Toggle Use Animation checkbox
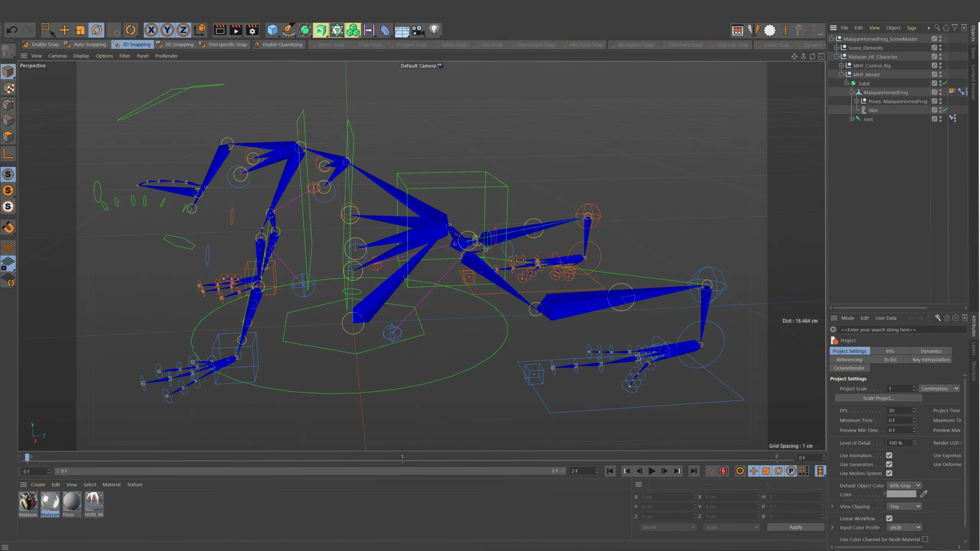This screenshot has height=551, width=980. point(889,455)
